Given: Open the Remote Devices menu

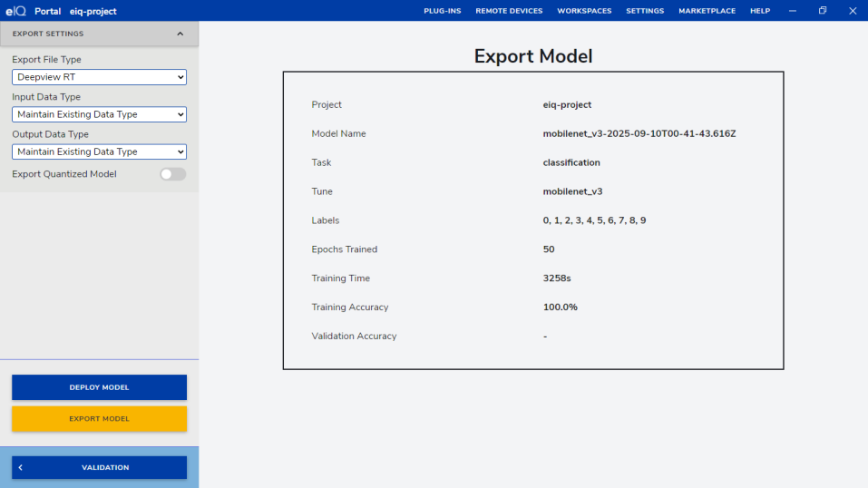Looking at the screenshot, I should [x=509, y=11].
